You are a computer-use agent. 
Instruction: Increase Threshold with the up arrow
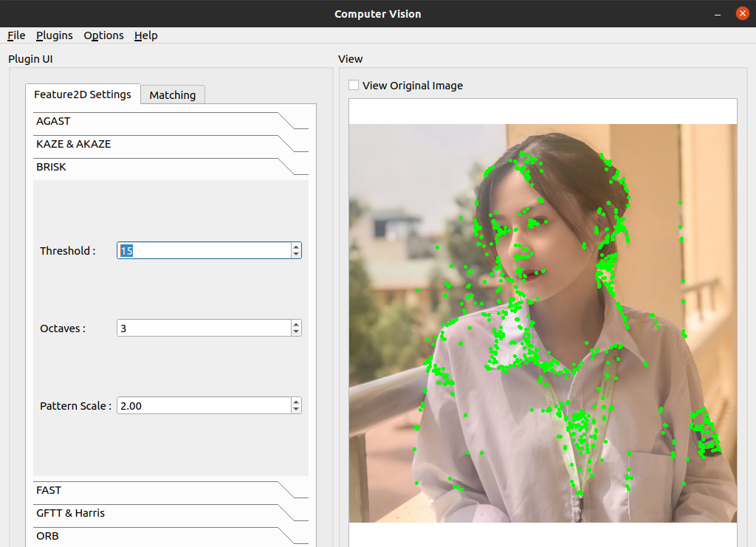(x=296, y=247)
